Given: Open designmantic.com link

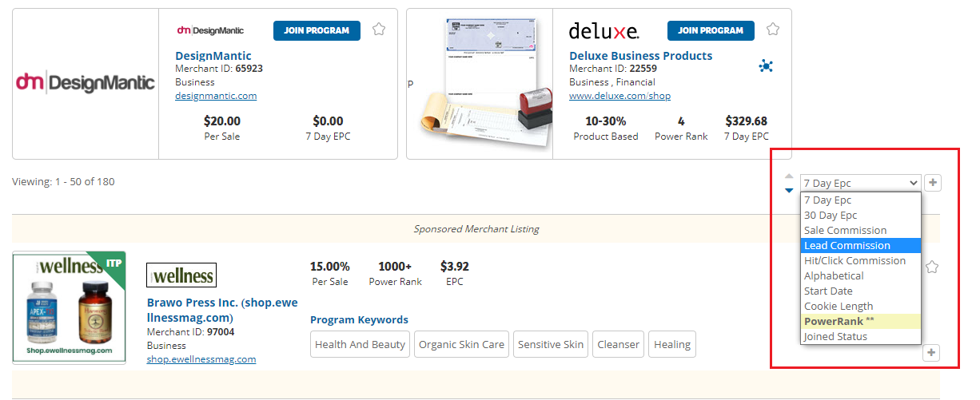Looking at the screenshot, I should (x=216, y=96).
